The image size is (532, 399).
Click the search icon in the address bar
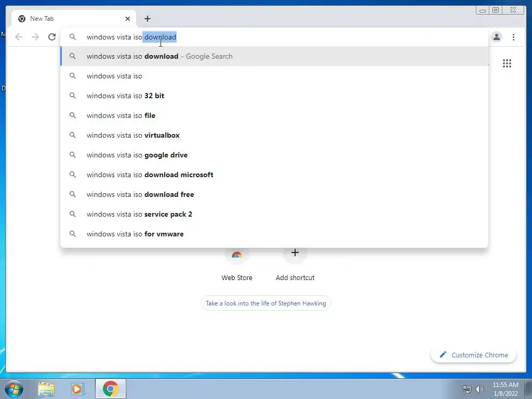point(73,37)
